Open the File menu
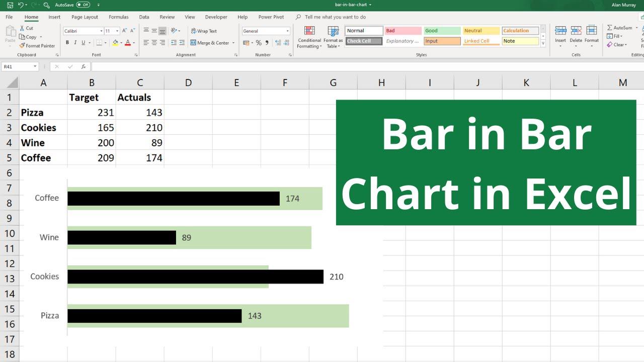Viewport: 644px width, 362px height. click(9, 17)
